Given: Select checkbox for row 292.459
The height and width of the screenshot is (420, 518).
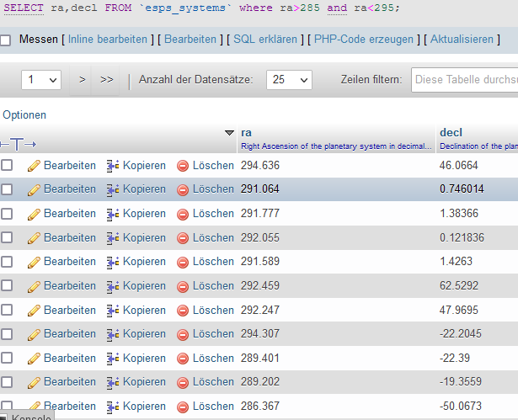Looking at the screenshot, I should 6,285.
